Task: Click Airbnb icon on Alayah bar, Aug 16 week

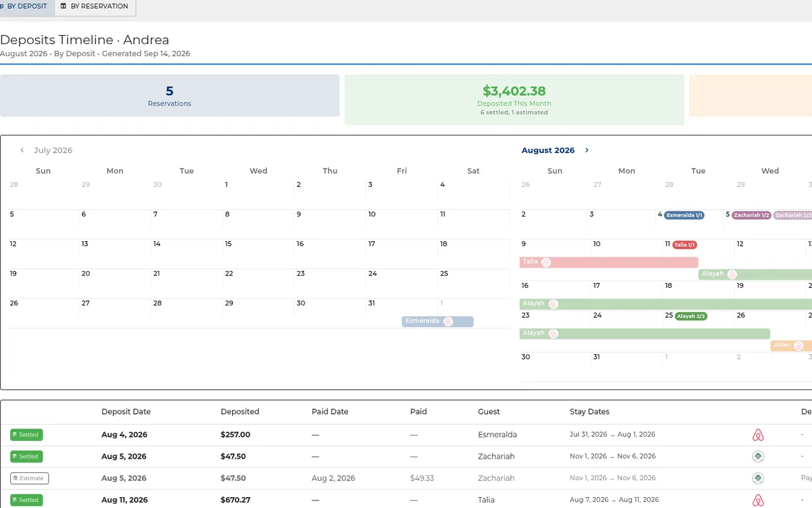Action: click(553, 304)
